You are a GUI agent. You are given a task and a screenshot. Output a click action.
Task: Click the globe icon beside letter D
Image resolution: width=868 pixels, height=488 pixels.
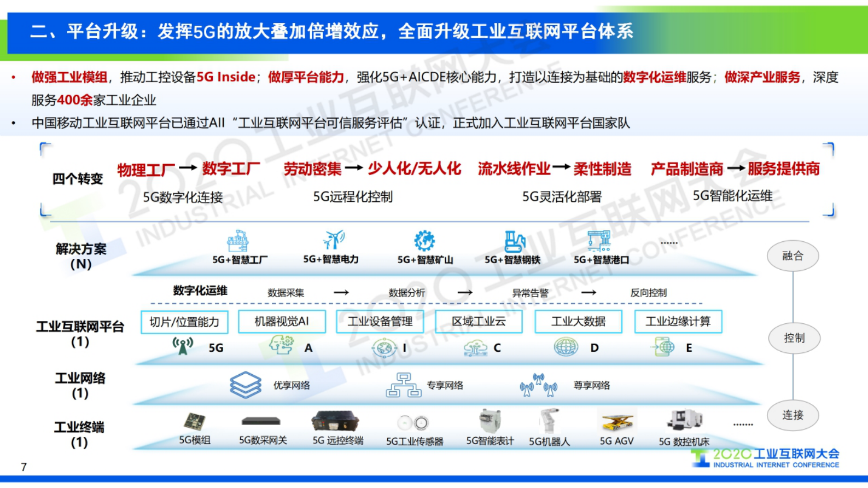[x=566, y=347]
